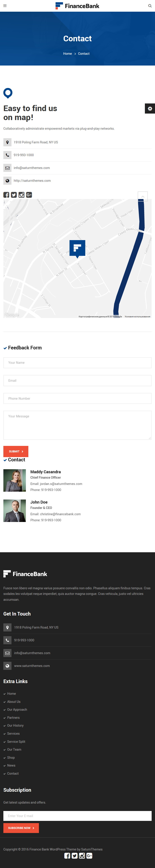Click the FinanceBank map marker pin
Screen dimensions: 155x868
tap(77, 249)
